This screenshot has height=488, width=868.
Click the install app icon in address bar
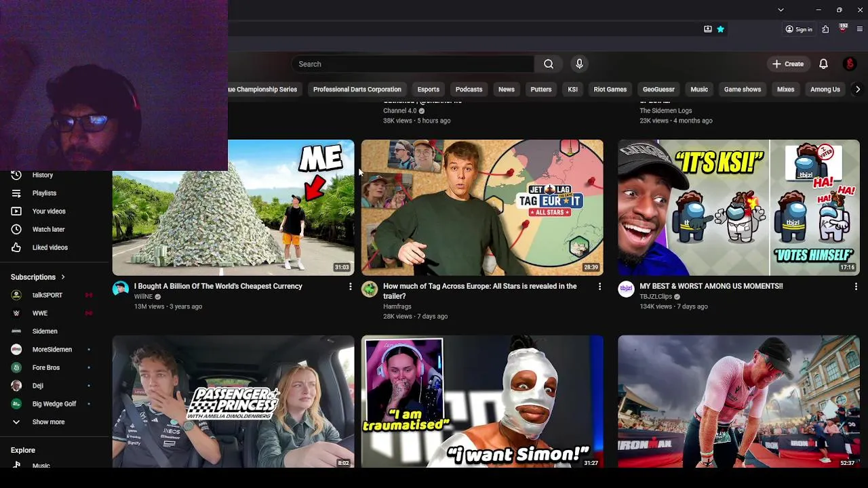pos(708,29)
